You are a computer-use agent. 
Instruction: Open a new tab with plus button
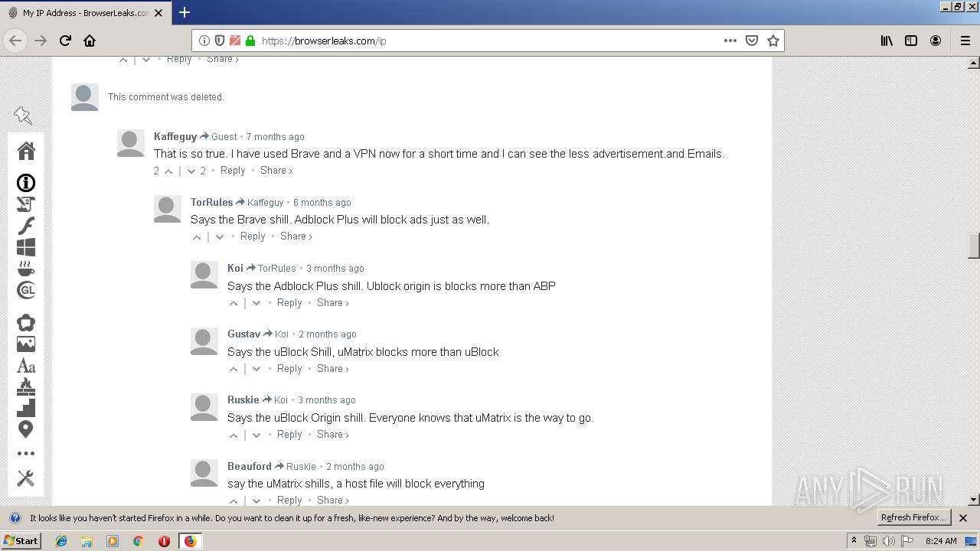[x=184, y=12]
